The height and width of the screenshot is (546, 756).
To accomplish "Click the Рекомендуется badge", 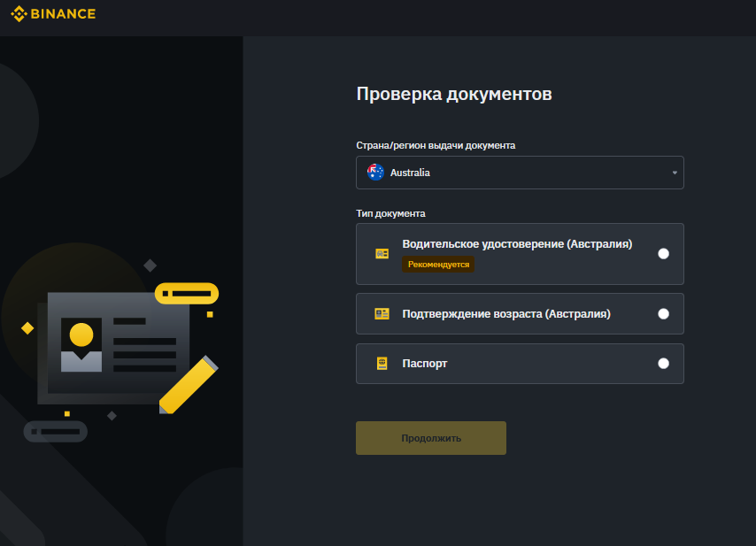I will click(x=438, y=264).
